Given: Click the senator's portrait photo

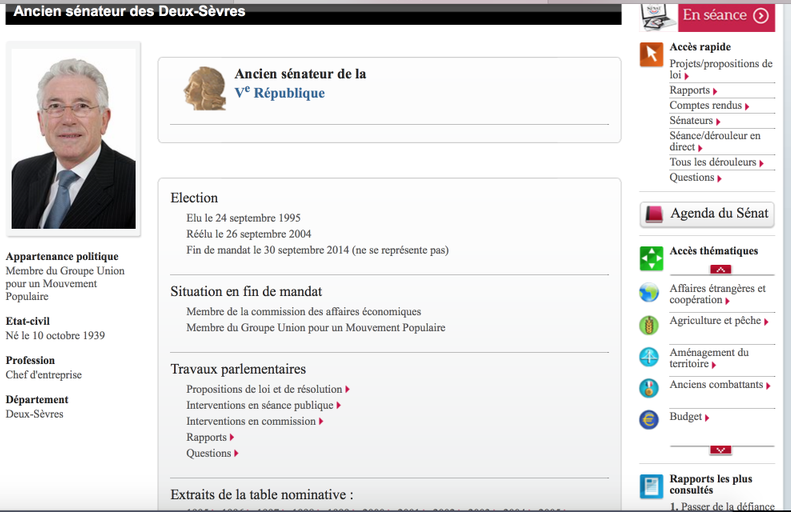Looking at the screenshot, I should point(74,139).
